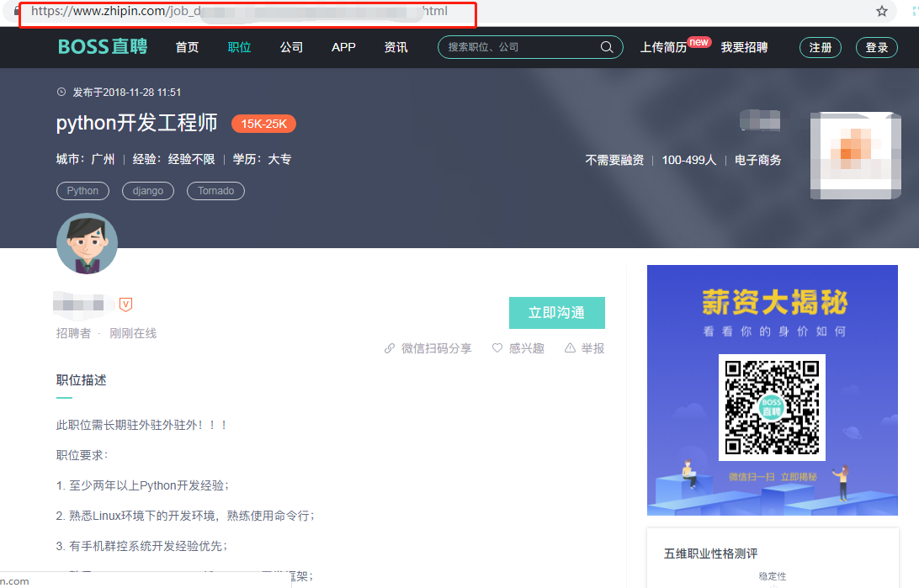Open 资讯 navigation item
Viewport: 919px width, 588px height.
click(x=396, y=47)
